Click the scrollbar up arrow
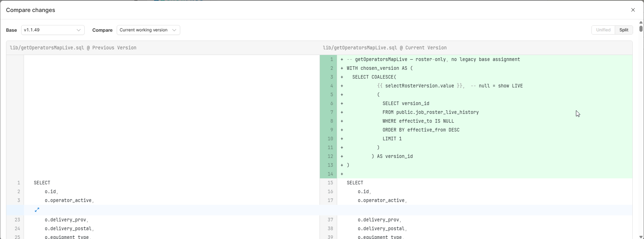 (x=641, y=22)
